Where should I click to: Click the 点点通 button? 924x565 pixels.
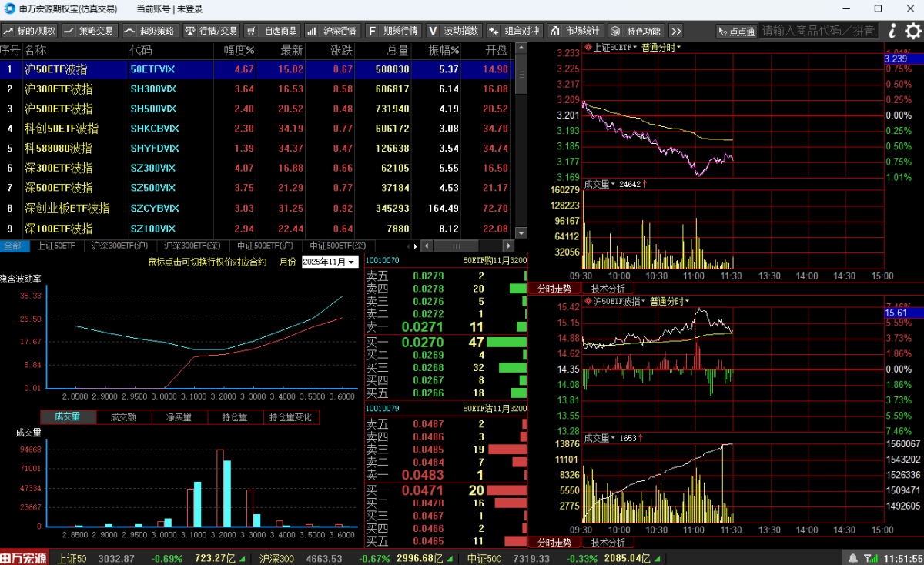tap(735, 31)
